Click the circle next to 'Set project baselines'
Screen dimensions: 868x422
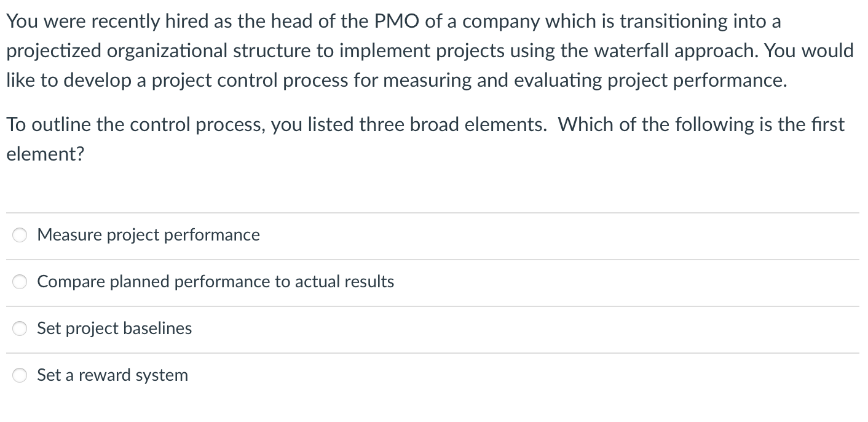(x=19, y=328)
